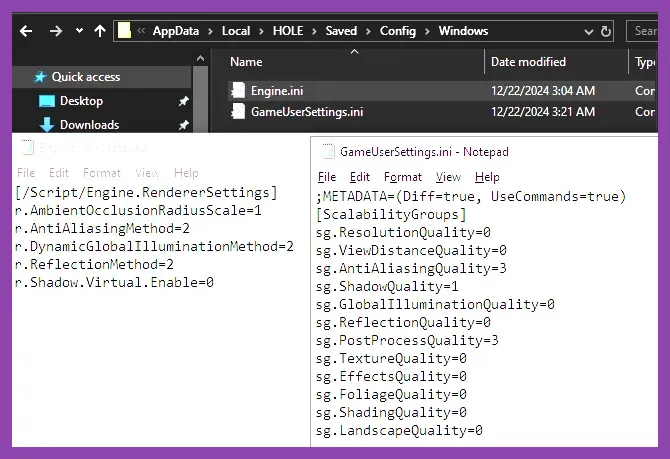Select the GameUserSettings.ini file icon
Image resolution: width=670 pixels, height=459 pixels.
(238, 112)
